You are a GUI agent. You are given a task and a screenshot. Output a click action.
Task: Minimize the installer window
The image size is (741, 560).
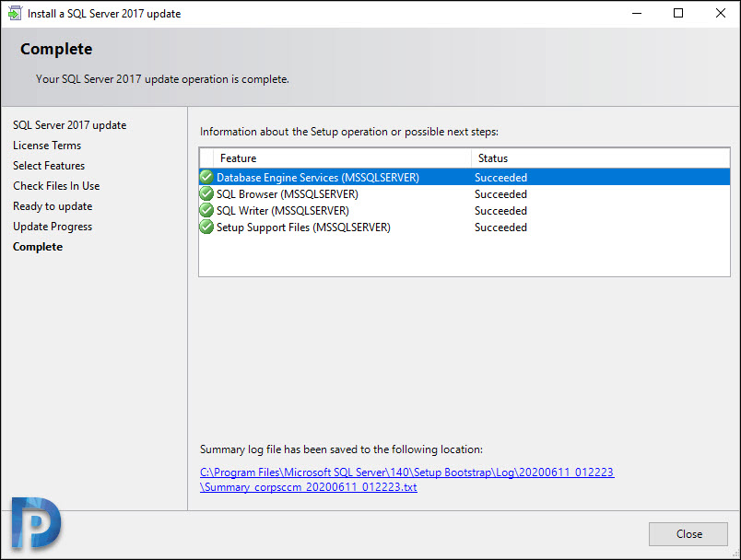click(x=637, y=13)
